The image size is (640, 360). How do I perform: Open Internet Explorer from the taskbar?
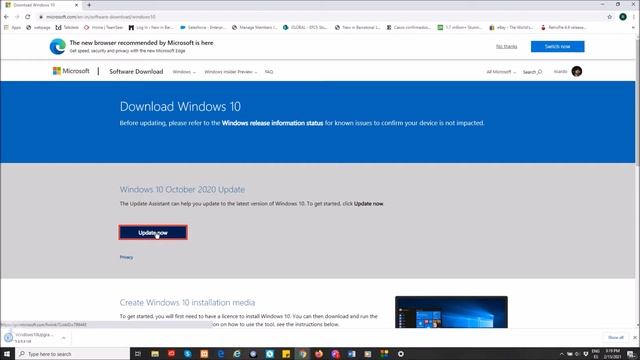tap(237, 354)
